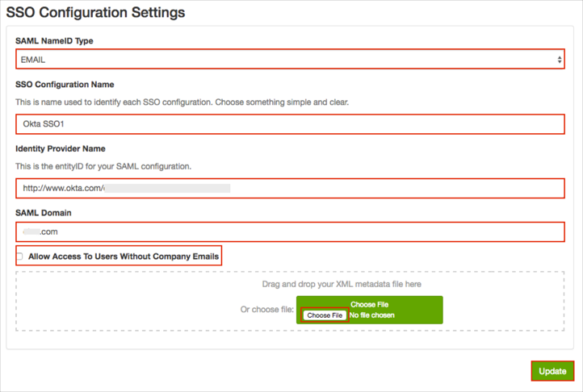Viewport: 583px width, 392px height.
Task: Click the SAML Domain label
Action: pos(44,212)
